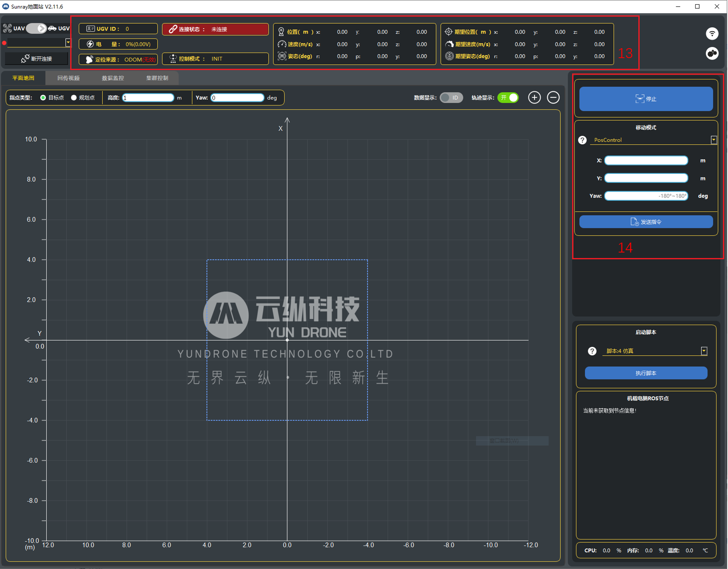Click the UAV drone icon
The height and width of the screenshot is (569, 728).
[8, 28]
